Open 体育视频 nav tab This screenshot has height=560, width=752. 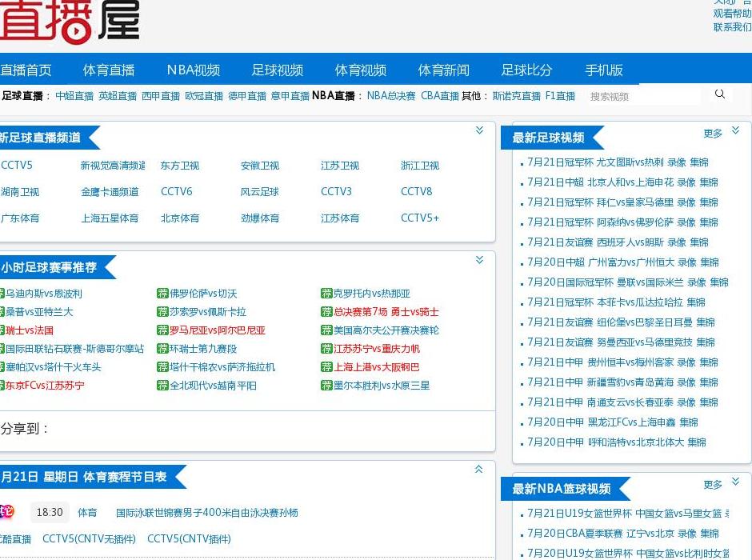361,70
